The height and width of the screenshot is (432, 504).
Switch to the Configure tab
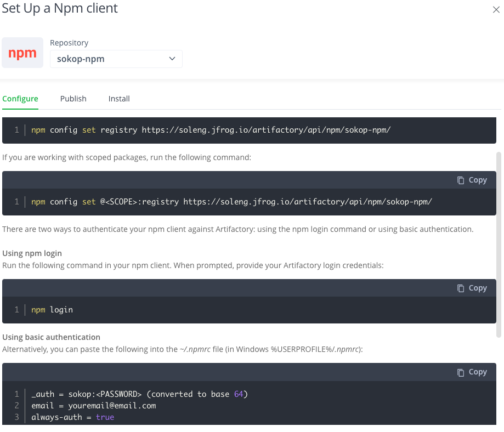(x=20, y=99)
